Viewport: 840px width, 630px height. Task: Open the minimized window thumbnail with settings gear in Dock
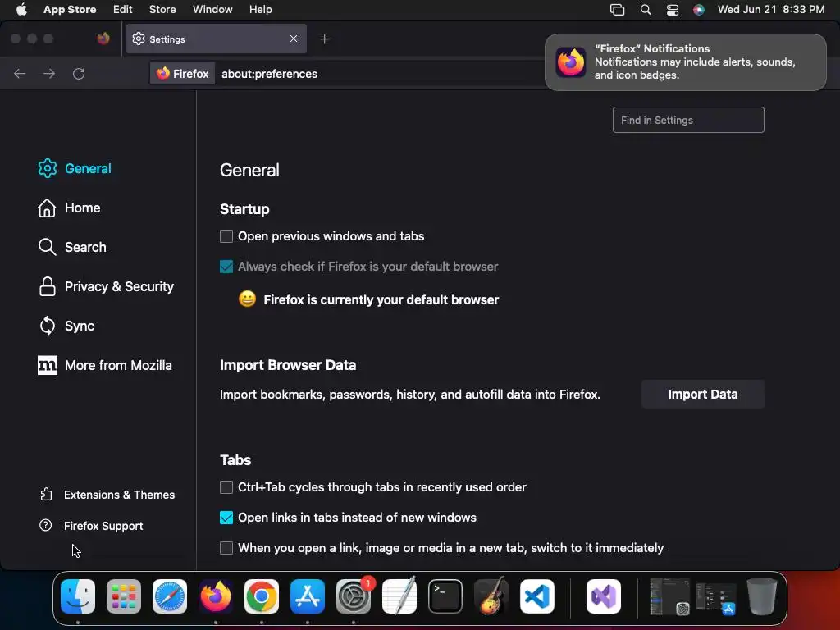point(669,596)
